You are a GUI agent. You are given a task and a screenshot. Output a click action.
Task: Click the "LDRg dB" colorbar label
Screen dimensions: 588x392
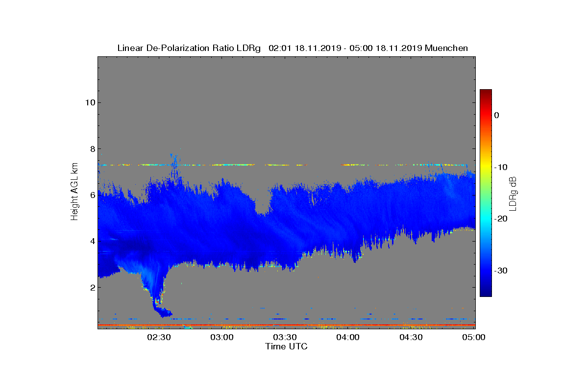pyautogui.click(x=514, y=193)
